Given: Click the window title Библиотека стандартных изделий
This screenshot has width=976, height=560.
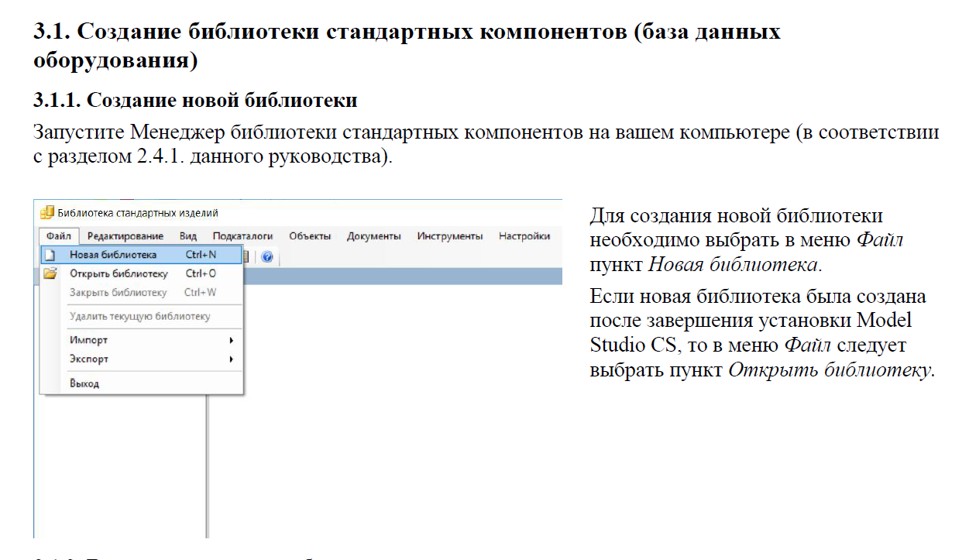Looking at the screenshot, I should [x=138, y=213].
